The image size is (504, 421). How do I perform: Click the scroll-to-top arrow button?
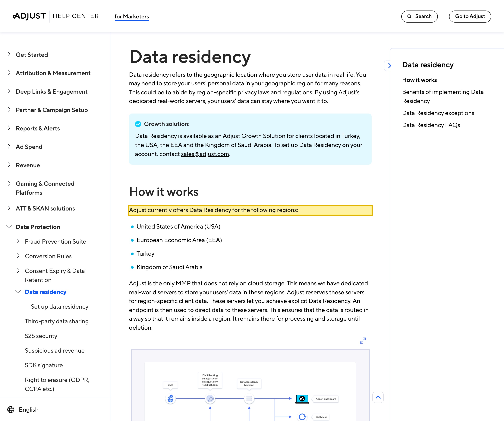coord(378,397)
